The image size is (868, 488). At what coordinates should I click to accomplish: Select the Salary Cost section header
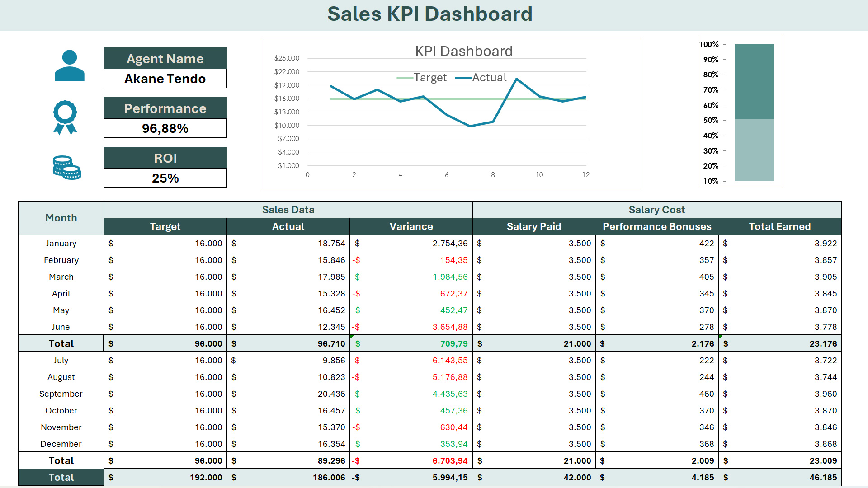coord(656,210)
